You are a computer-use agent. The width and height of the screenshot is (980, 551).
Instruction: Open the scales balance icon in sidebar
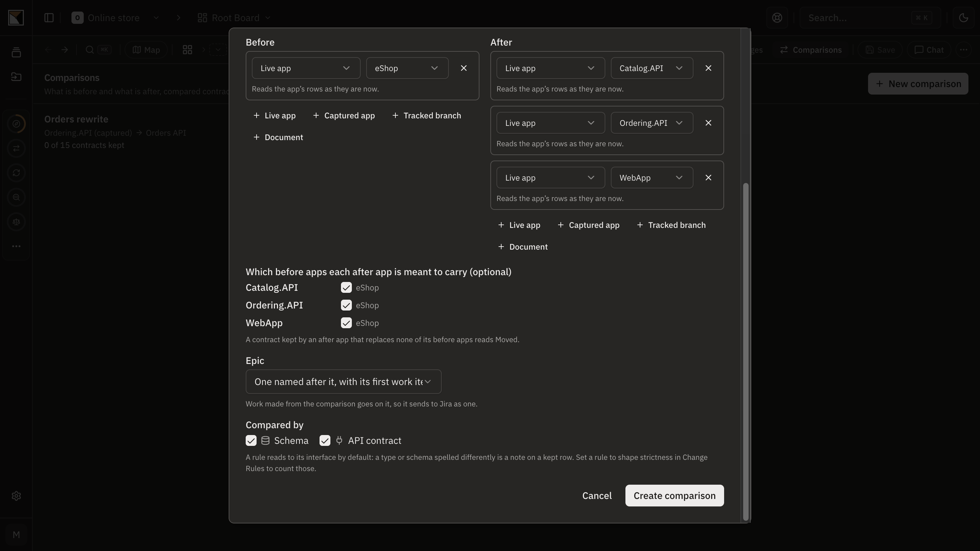(16, 222)
